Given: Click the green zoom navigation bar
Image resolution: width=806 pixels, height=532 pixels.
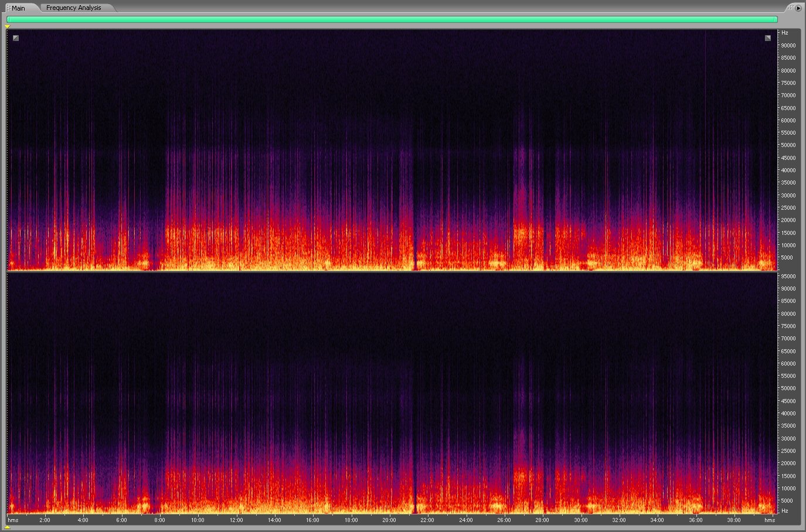Looking at the screenshot, I should point(392,19).
